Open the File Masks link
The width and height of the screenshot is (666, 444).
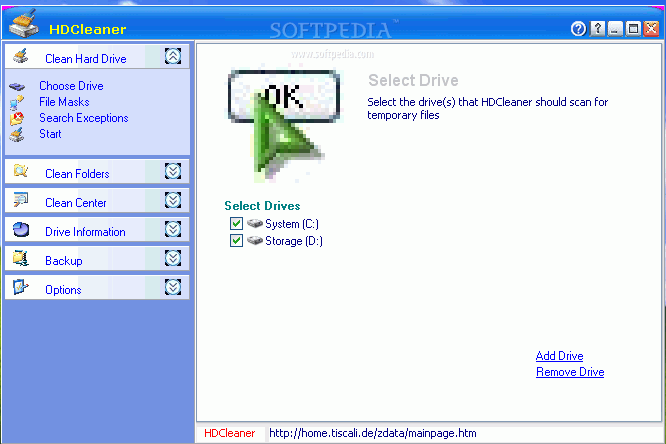click(64, 102)
